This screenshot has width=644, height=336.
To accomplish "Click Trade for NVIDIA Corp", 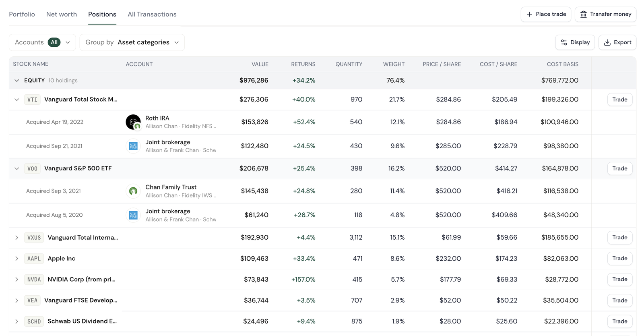I will point(619,280).
